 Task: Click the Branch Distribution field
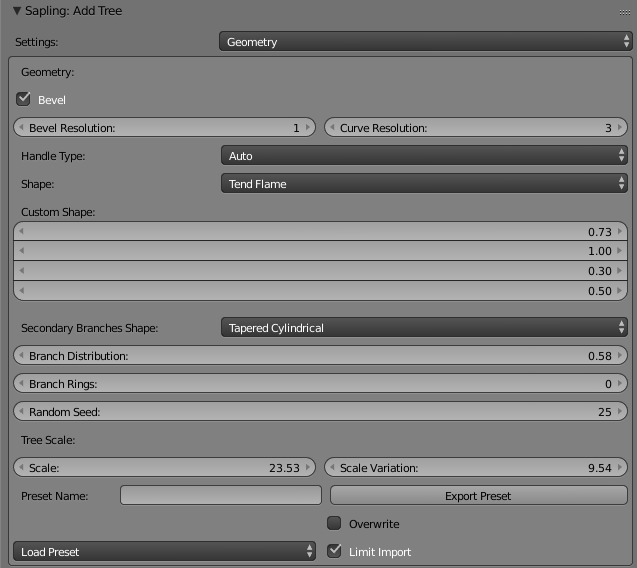[321, 356]
